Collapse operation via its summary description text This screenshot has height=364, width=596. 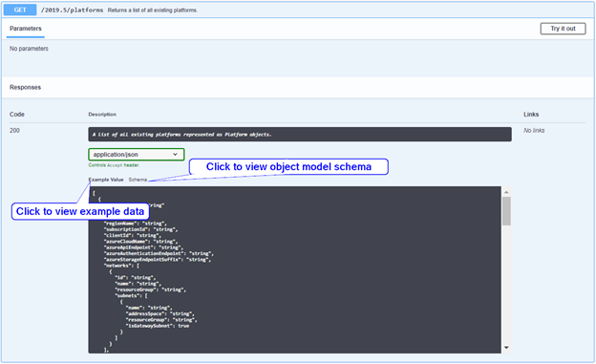153,11
